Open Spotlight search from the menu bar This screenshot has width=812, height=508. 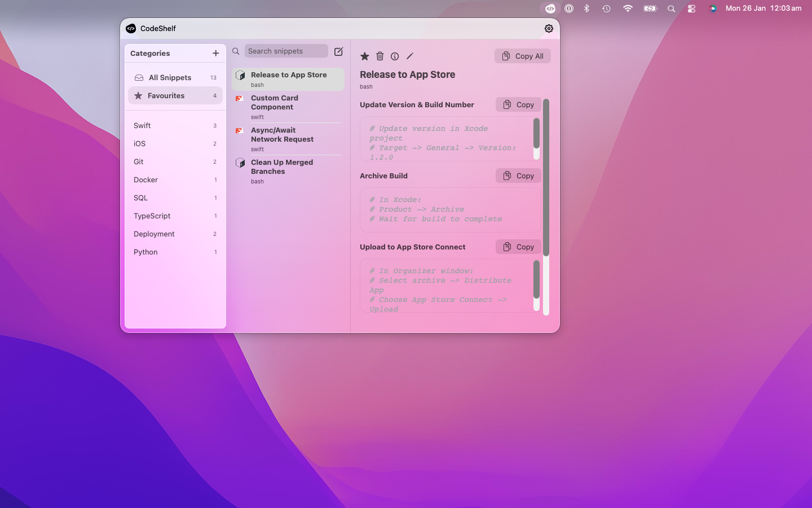(671, 8)
